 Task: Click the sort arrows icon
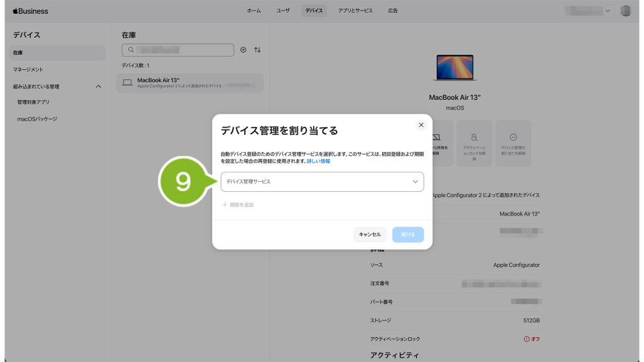coord(257,50)
